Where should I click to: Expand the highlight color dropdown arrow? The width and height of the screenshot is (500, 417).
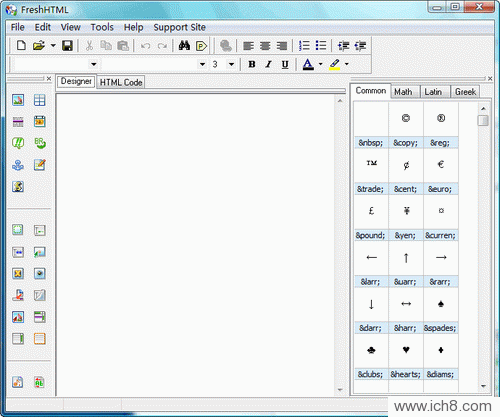coord(347,64)
